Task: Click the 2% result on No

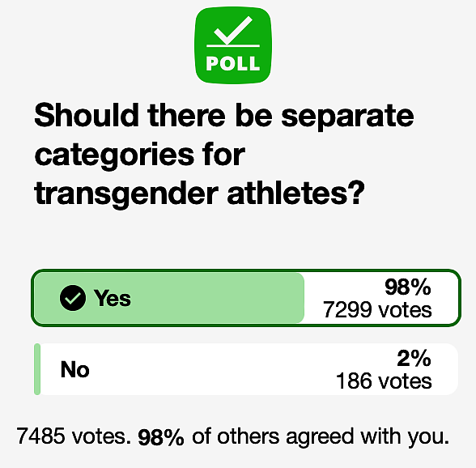Action: pyautogui.click(x=414, y=358)
